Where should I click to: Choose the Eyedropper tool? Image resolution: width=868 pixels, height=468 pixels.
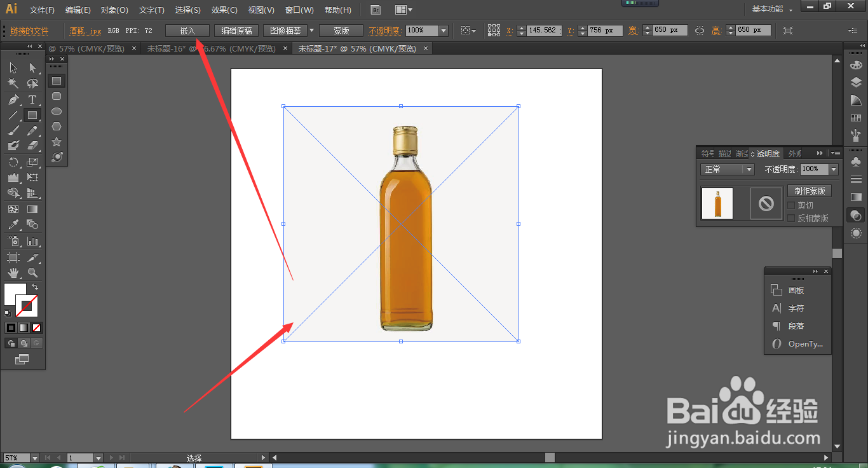[x=13, y=224]
